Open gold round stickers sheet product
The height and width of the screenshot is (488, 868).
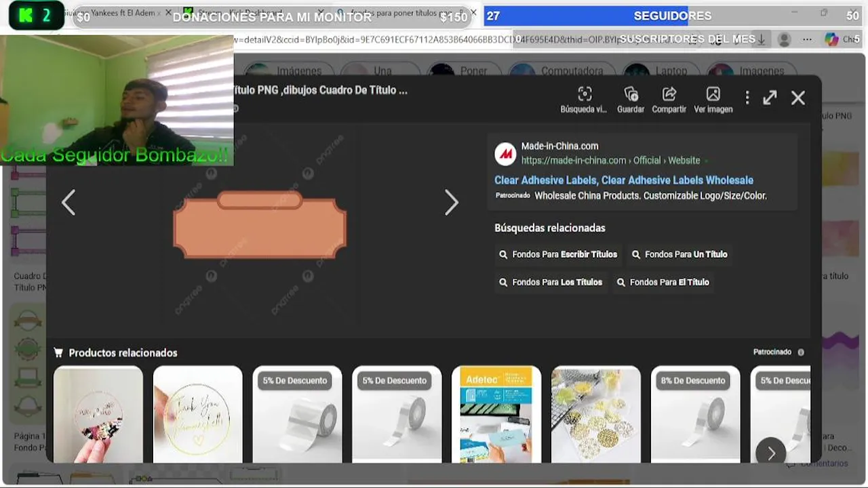coord(596,414)
